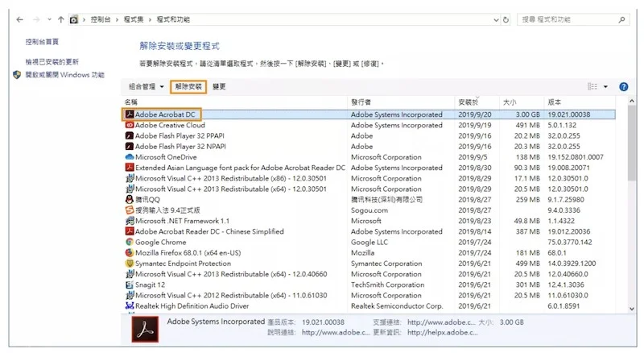644x353 pixels.
Task: Click 控制台 in the breadcrumb path
Action: [101, 19]
